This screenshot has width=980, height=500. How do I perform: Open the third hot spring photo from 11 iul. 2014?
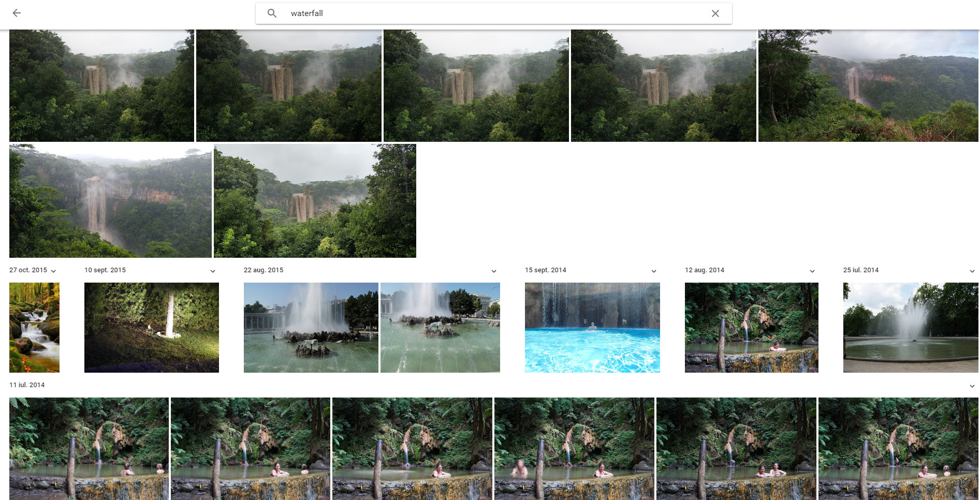412,449
